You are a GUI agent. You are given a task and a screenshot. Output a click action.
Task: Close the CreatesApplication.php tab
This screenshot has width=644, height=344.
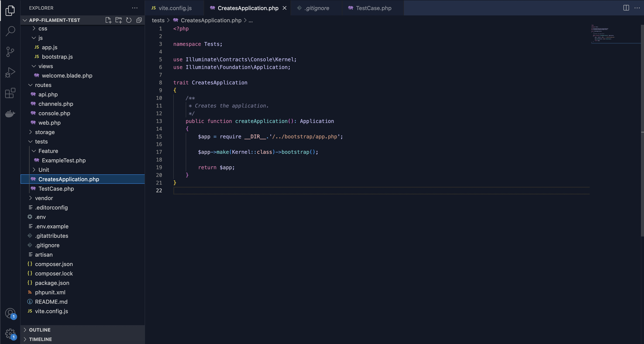tap(285, 8)
